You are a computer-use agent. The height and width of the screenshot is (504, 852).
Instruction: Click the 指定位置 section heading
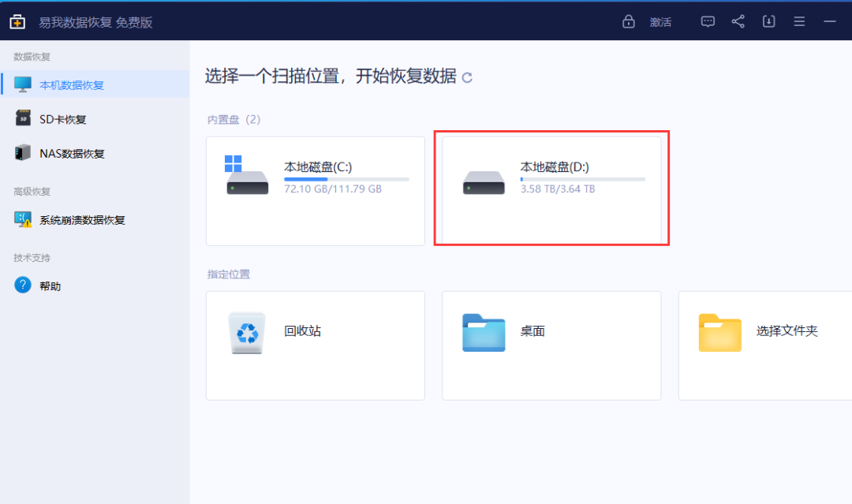coord(228,274)
